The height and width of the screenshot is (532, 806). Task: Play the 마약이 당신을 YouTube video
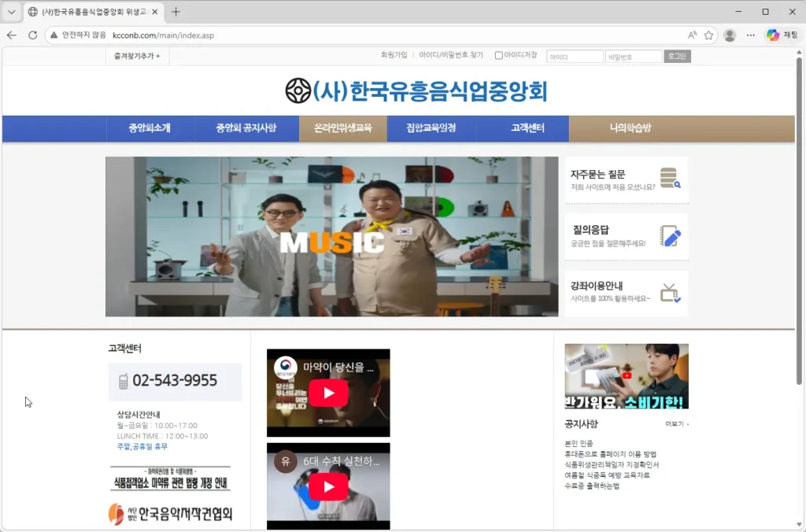(x=328, y=393)
